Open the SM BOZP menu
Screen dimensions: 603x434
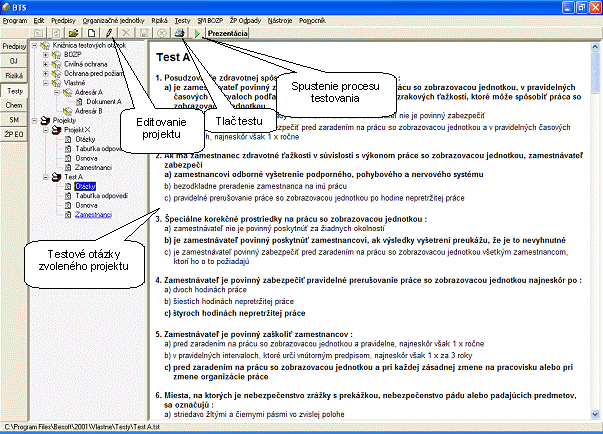[x=210, y=21]
